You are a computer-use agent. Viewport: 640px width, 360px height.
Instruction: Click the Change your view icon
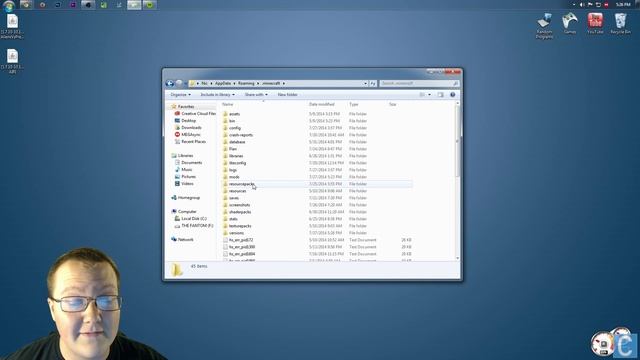pyautogui.click(x=422, y=95)
